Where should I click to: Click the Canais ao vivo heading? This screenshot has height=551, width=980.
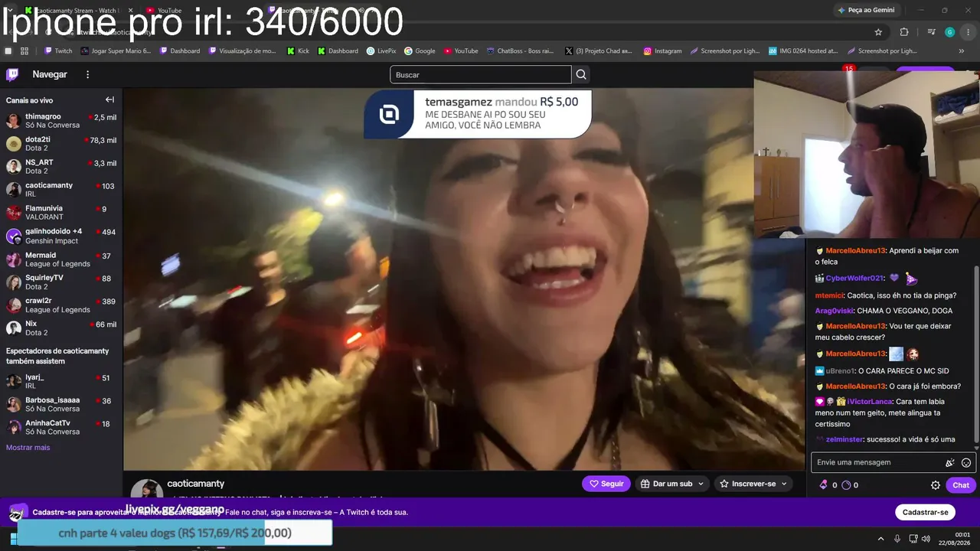point(29,100)
